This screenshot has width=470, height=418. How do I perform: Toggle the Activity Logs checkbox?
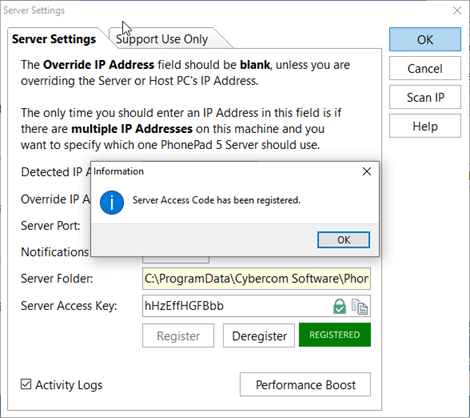click(x=26, y=384)
